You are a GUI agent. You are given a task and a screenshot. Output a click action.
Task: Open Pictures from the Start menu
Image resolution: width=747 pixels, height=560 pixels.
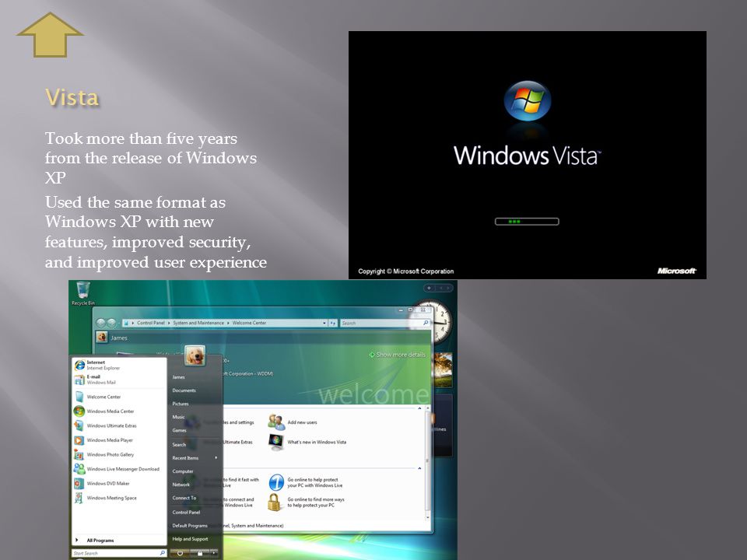(x=181, y=404)
